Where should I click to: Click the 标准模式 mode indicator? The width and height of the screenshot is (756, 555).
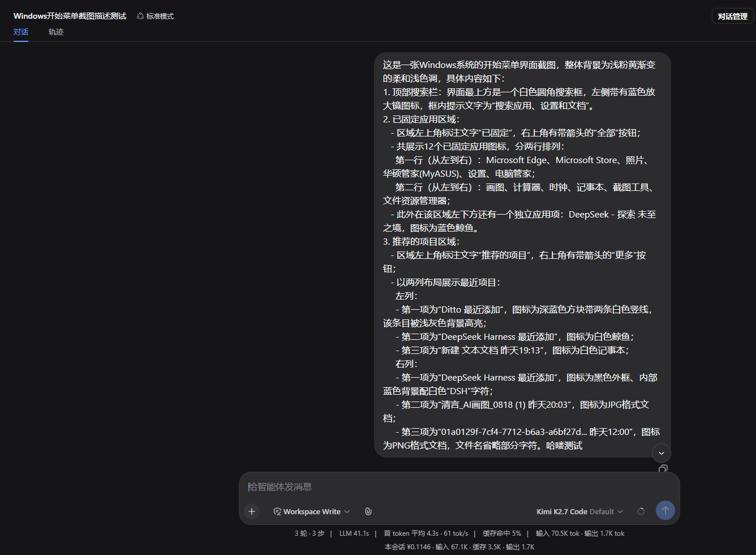155,16
